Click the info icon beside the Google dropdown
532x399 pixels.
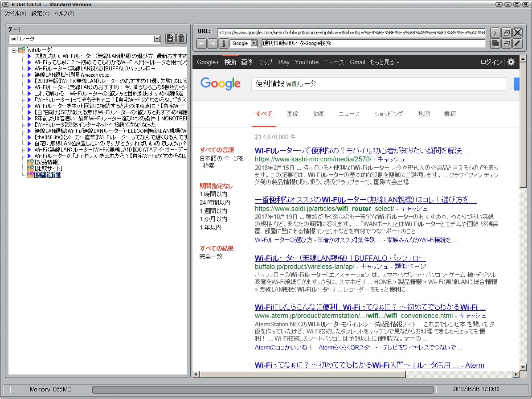224,43
